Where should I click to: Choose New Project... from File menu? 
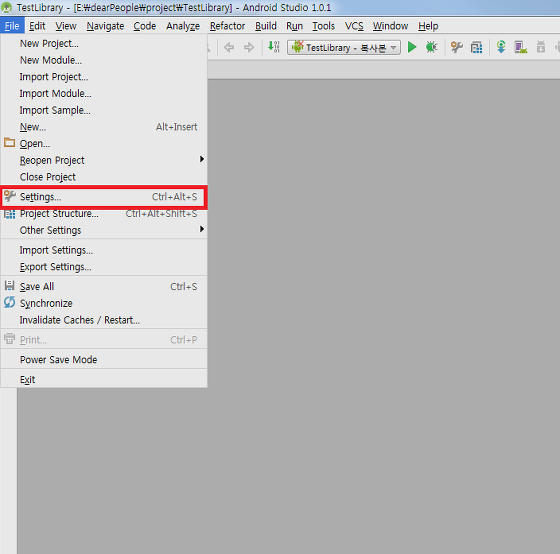tap(104, 43)
